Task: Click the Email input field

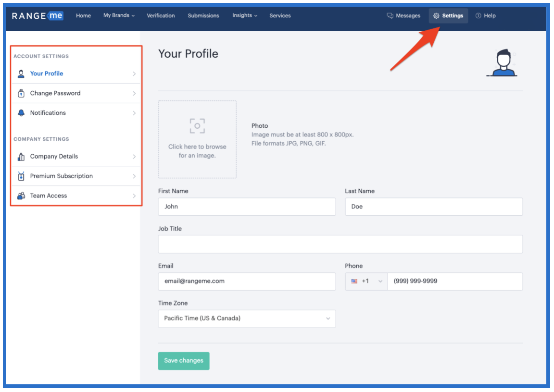Action: [247, 282]
